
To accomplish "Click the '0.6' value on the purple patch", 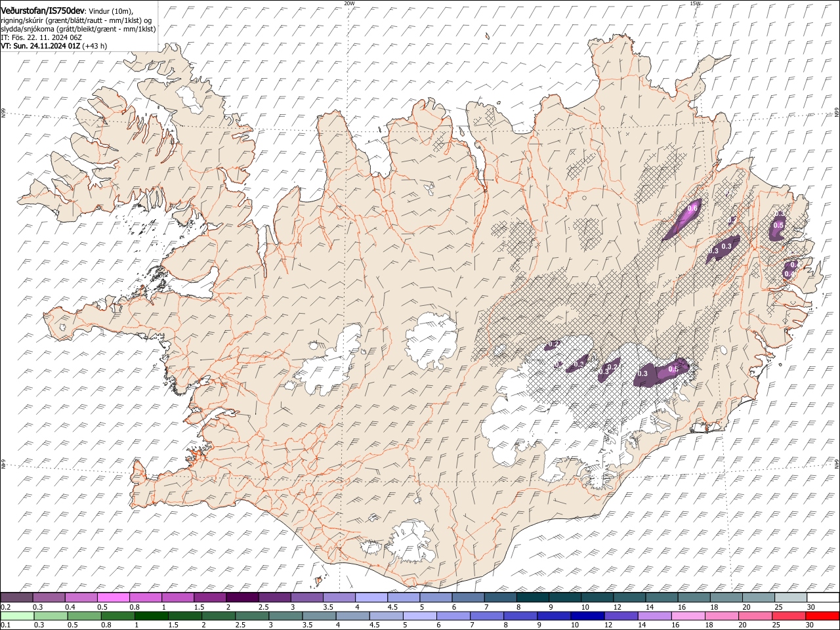I will click(692, 209).
